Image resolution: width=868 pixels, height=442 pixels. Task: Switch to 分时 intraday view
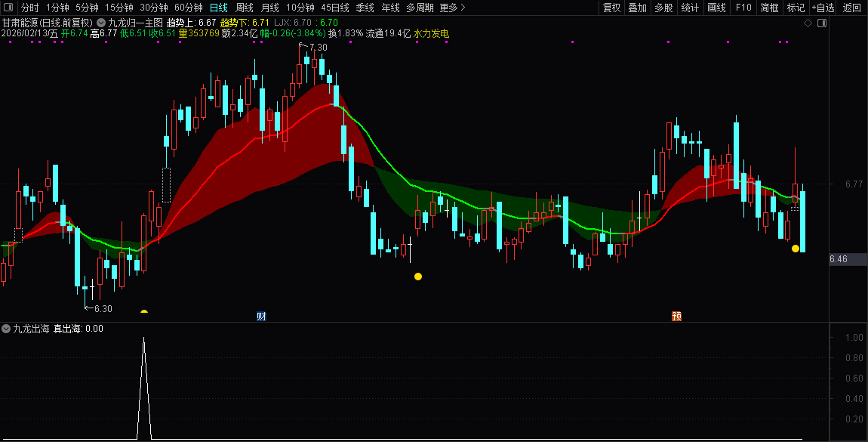pyautogui.click(x=30, y=8)
